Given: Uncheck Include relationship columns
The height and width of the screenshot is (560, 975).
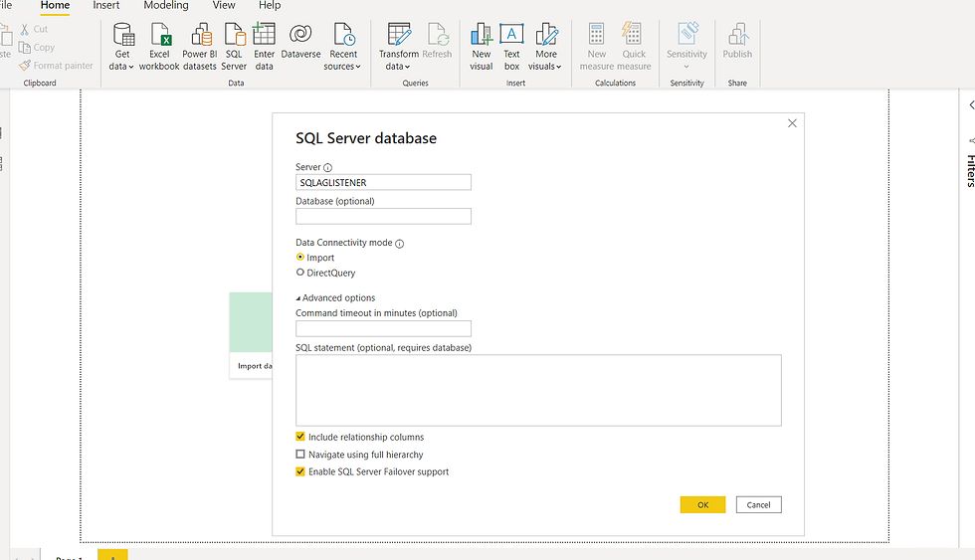Looking at the screenshot, I should coord(300,437).
